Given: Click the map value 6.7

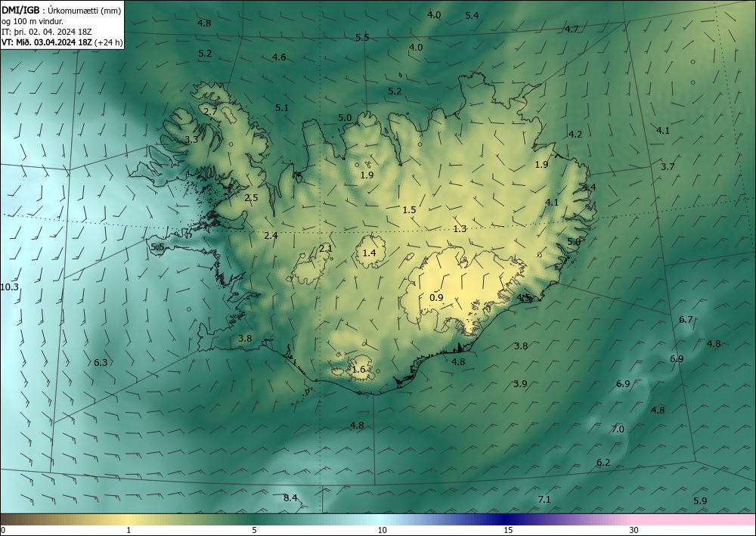Looking at the screenshot, I should (x=686, y=320).
